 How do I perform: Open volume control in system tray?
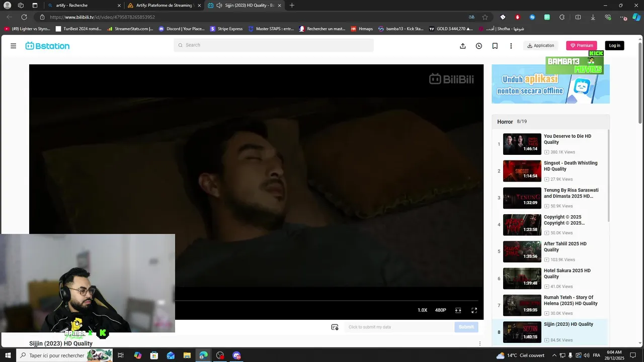coord(586,355)
